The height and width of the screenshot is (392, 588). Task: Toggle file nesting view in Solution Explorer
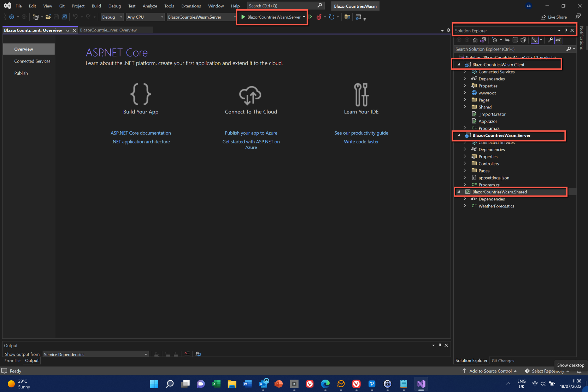pyautogui.click(x=535, y=40)
